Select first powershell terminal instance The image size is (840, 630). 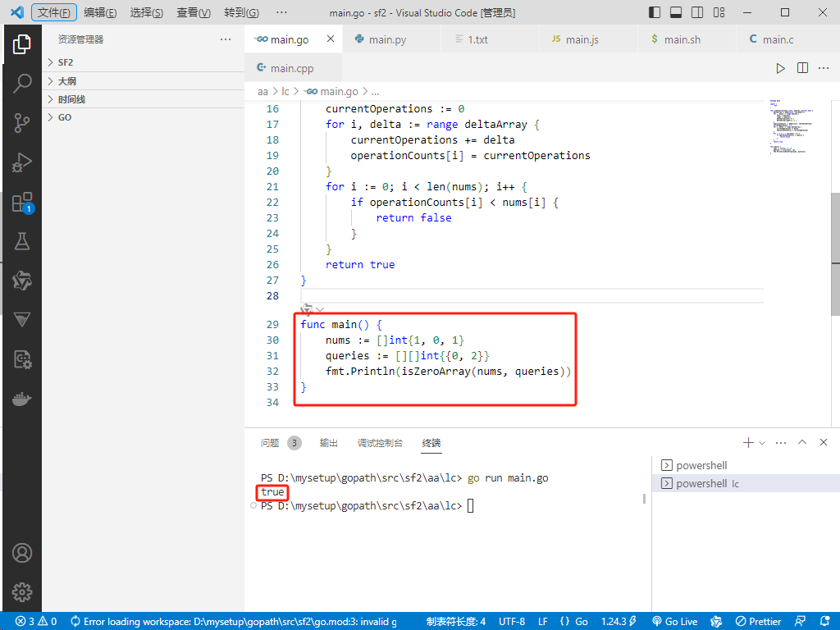click(x=746, y=465)
